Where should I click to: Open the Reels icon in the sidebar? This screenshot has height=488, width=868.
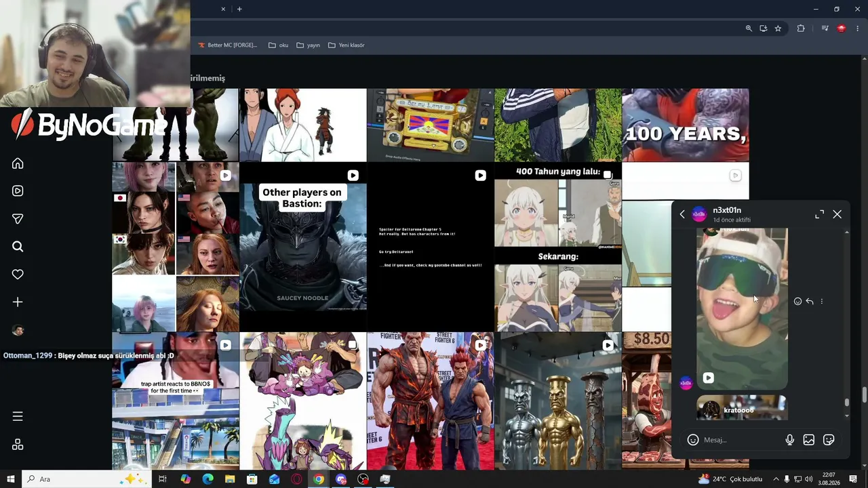tap(18, 191)
